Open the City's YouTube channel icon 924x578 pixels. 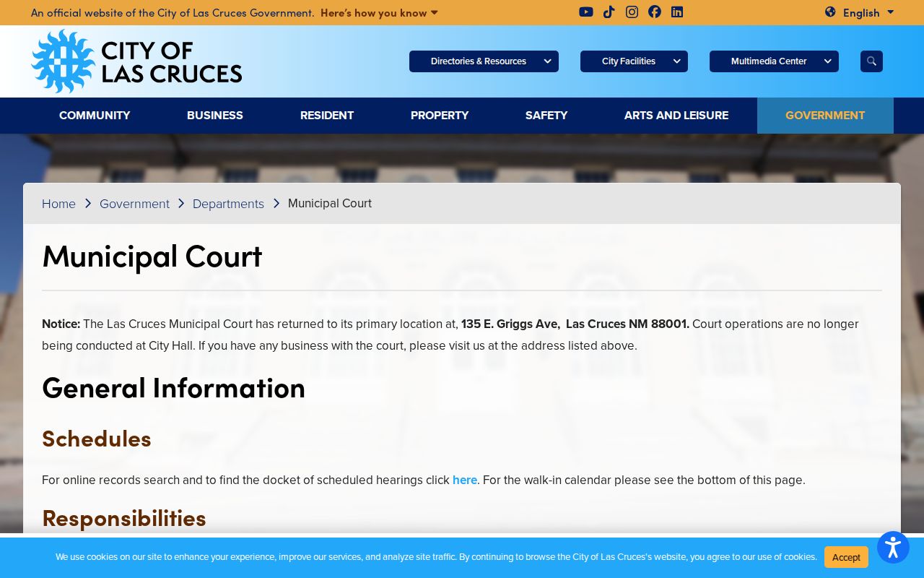click(586, 12)
